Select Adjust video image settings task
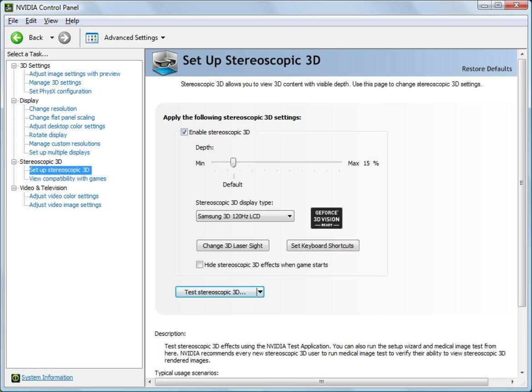 click(65, 205)
